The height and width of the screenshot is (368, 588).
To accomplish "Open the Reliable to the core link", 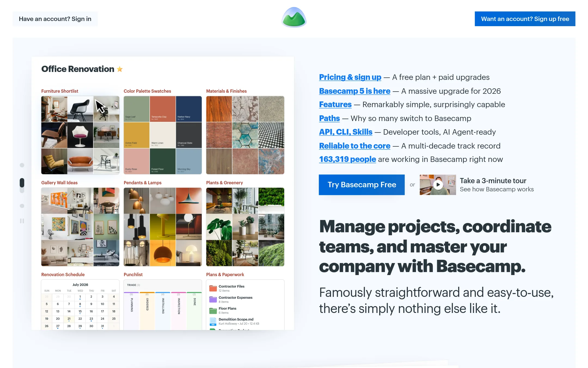I will coord(354,146).
